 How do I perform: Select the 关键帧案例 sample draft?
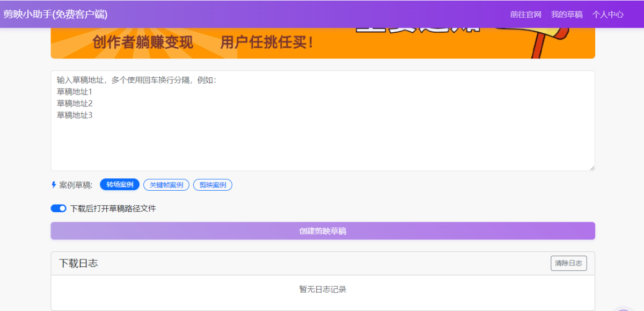(x=166, y=185)
